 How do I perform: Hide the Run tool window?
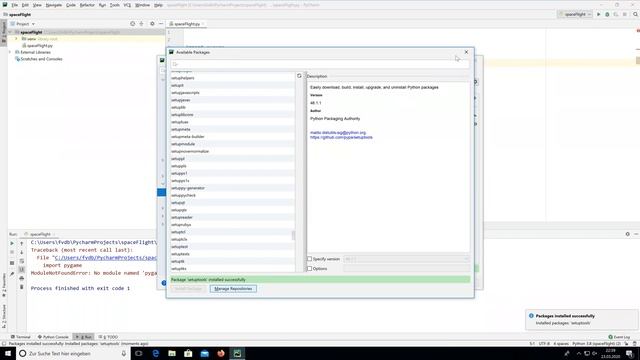coord(636,234)
